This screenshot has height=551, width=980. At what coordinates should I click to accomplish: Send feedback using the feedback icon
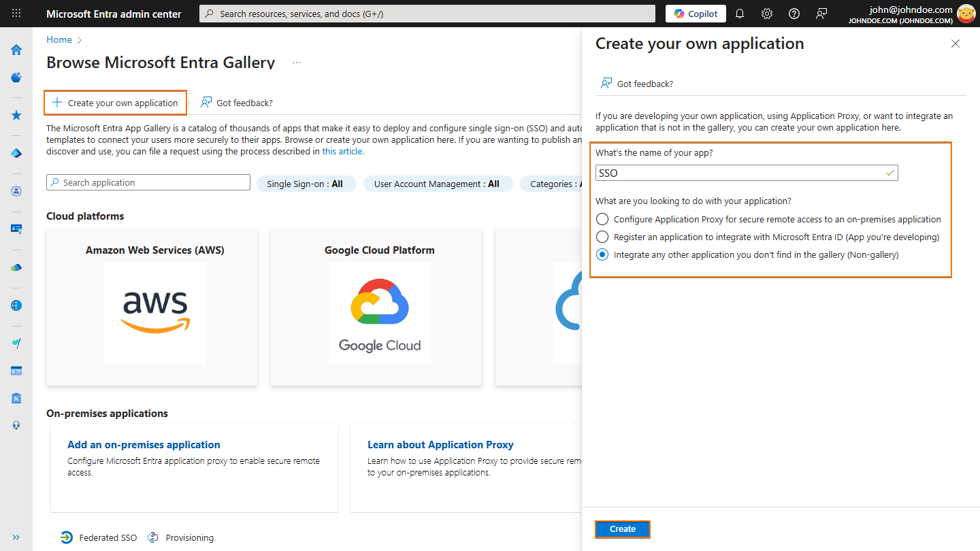(821, 13)
